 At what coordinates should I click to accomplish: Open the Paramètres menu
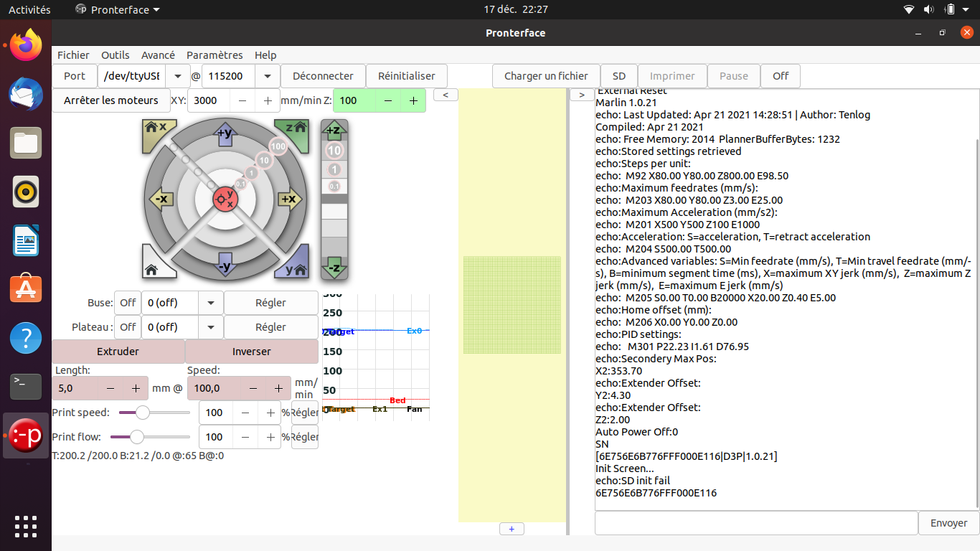(x=215, y=55)
